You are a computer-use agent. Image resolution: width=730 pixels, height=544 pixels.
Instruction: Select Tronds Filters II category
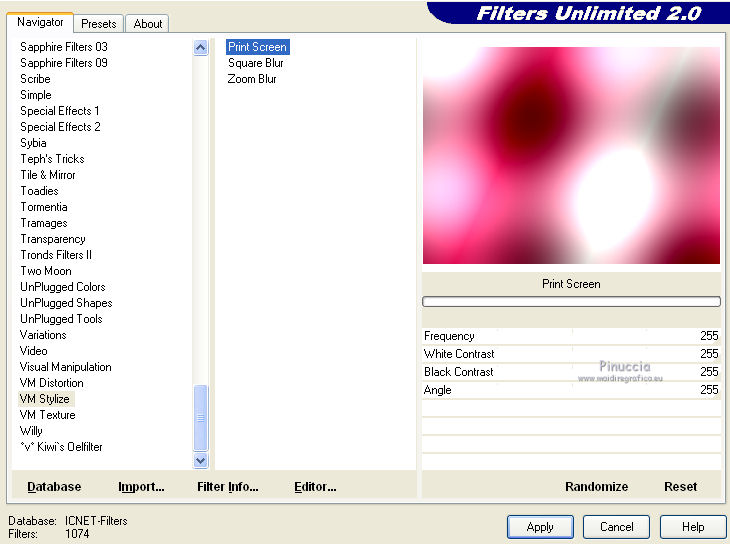point(56,255)
